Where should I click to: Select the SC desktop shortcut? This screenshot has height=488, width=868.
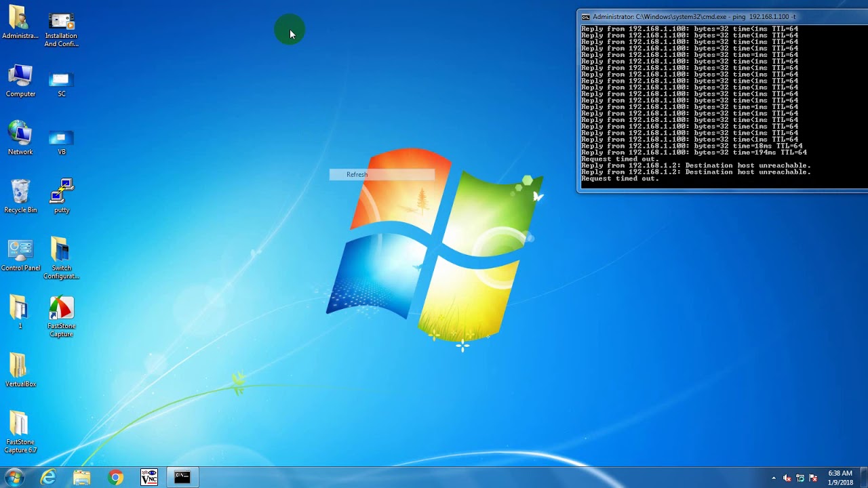coord(61,84)
